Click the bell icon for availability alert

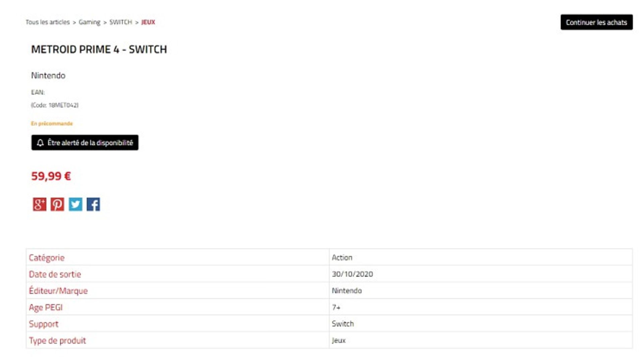click(x=40, y=143)
